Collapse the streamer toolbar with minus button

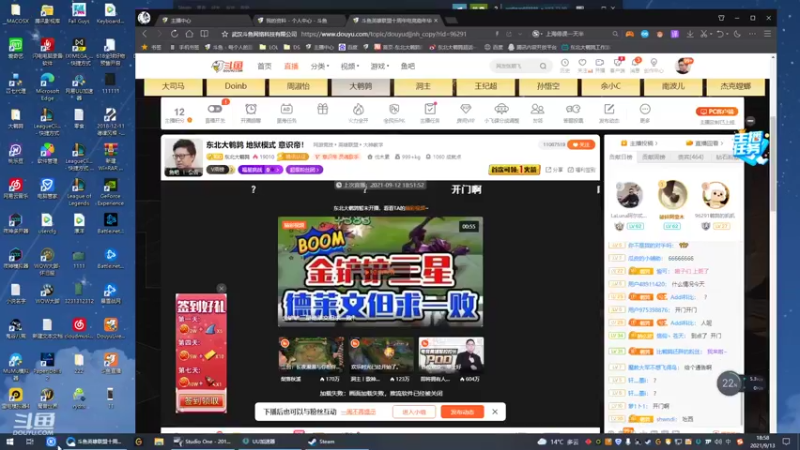point(750,121)
